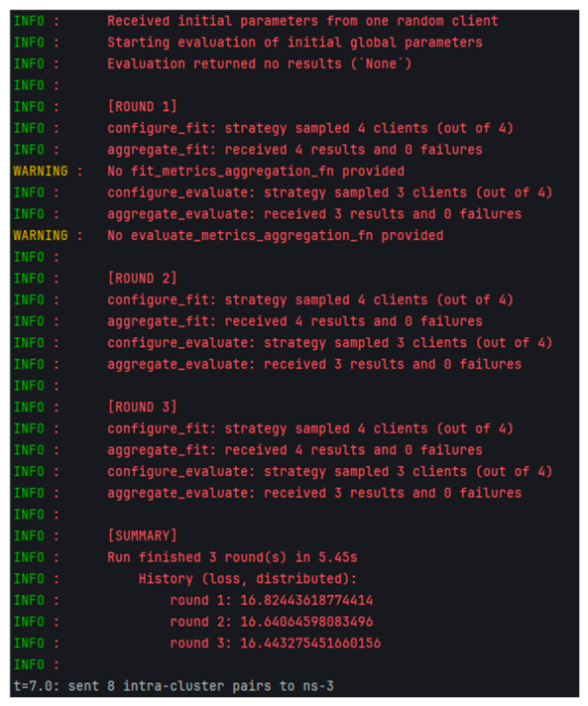This screenshot has height=706, width=588.
Task: Click the last line 't=7.0: sent 8 intra-cluster pairs to ns-3'
Action: click(174, 686)
